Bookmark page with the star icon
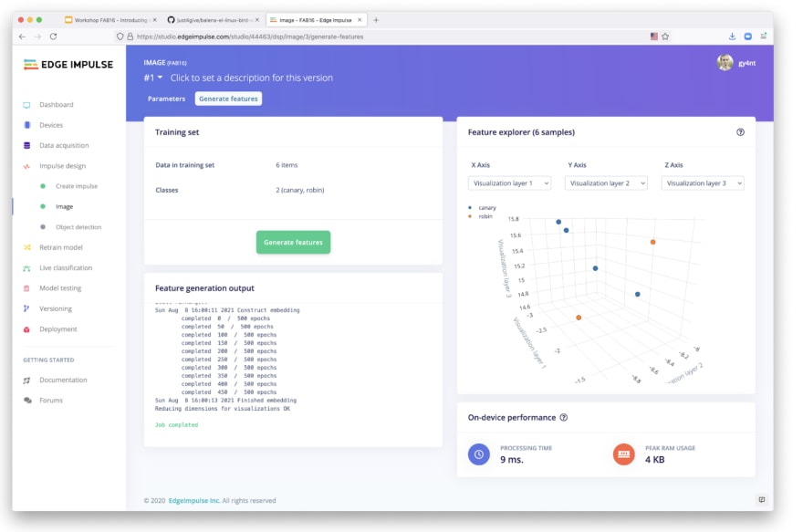 tap(665, 37)
